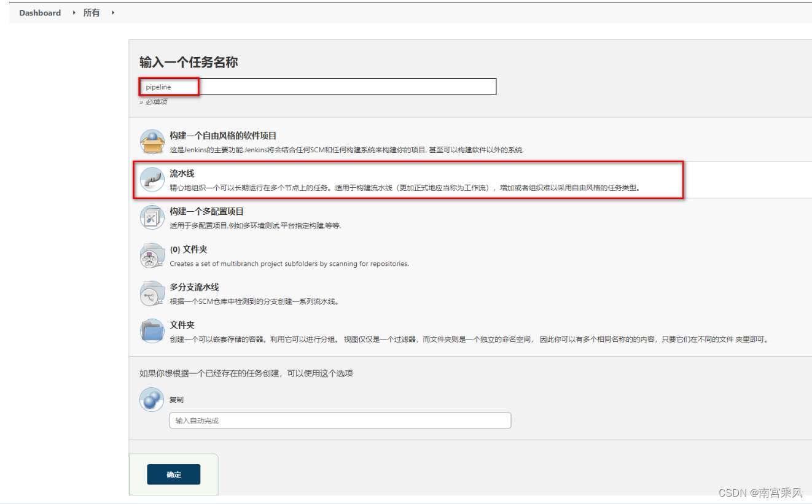Click the 必填项 required hint
This screenshot has width=812, height=504.
point(153,102)
